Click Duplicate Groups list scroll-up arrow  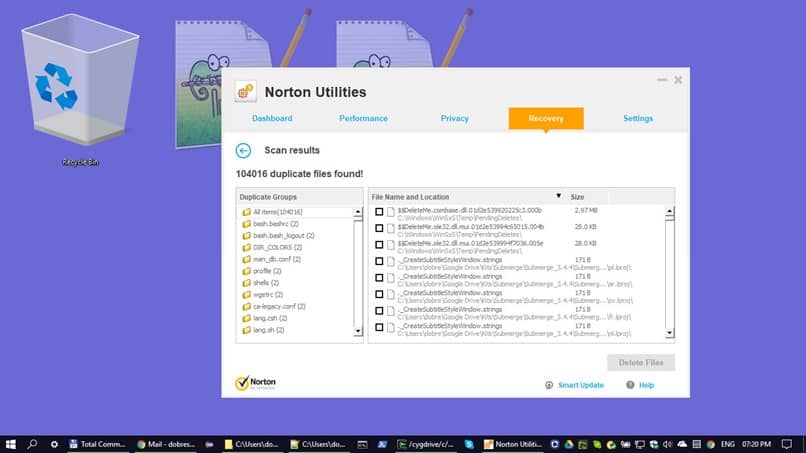click(358, 212)
